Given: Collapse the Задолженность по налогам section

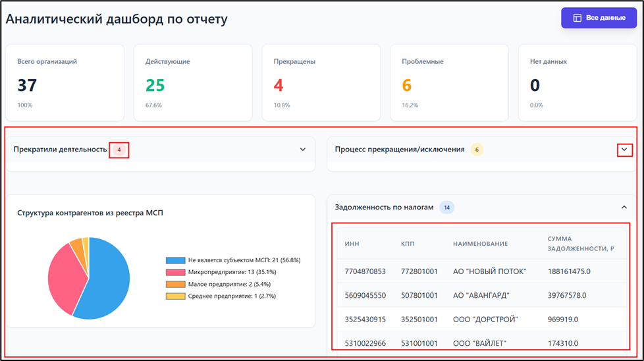Looking at the screenshot, I should (624, 208).
